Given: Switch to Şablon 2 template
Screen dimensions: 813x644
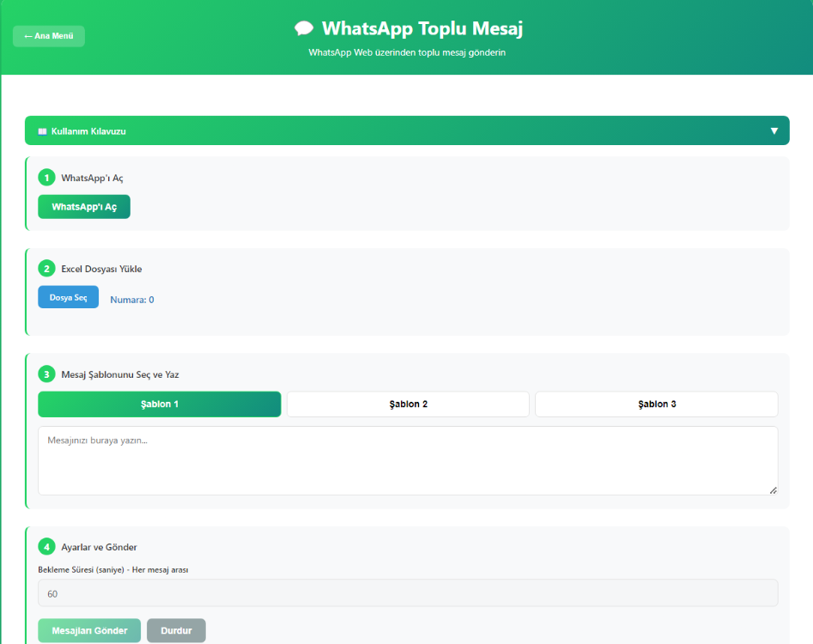Looking at the screenshot, I should click(408, 404).
